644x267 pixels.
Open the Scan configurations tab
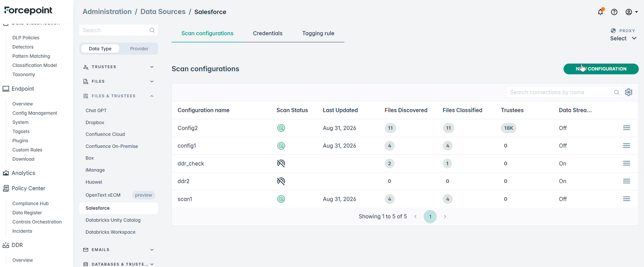[207, 33]
